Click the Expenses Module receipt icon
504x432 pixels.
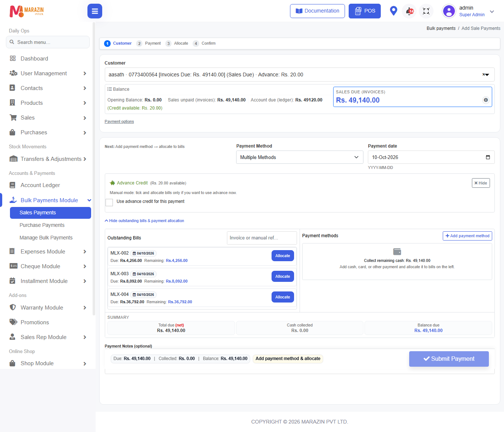(x=12, y=252)
